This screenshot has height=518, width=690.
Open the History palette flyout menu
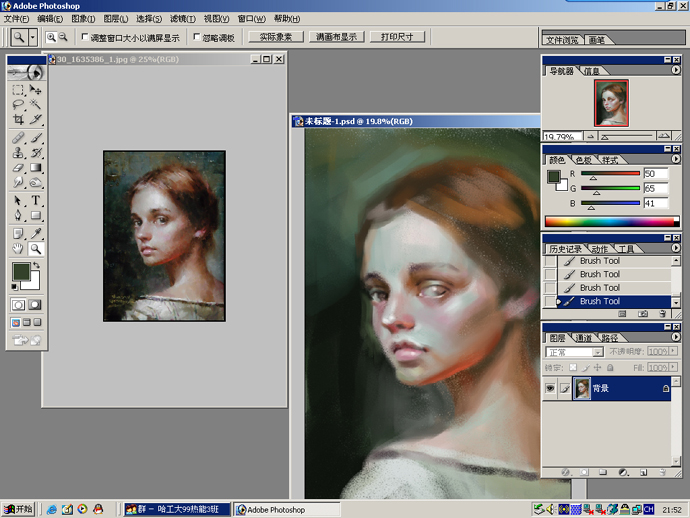[x=675, y=248]
